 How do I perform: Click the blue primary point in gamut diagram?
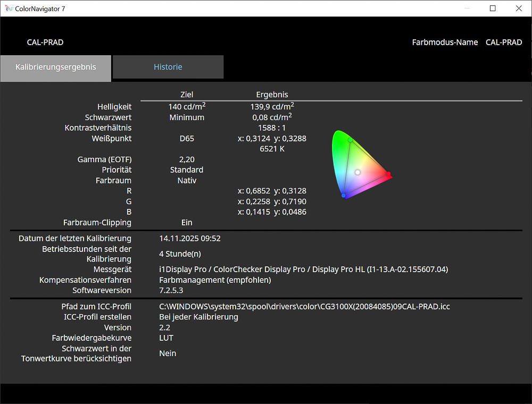tap(344, 196)
